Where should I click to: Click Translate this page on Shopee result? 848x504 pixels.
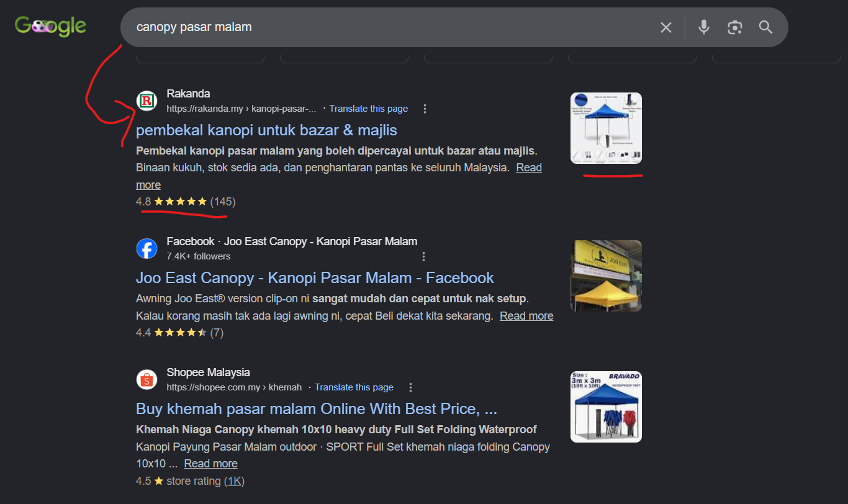354,387
